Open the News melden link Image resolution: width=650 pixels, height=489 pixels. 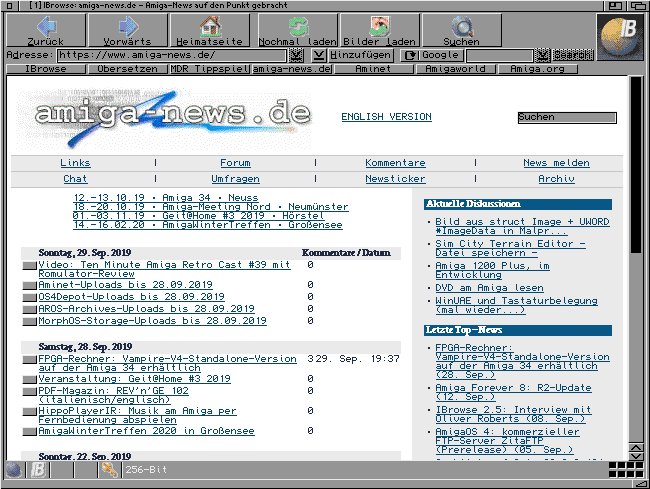(x=556, y=163)
